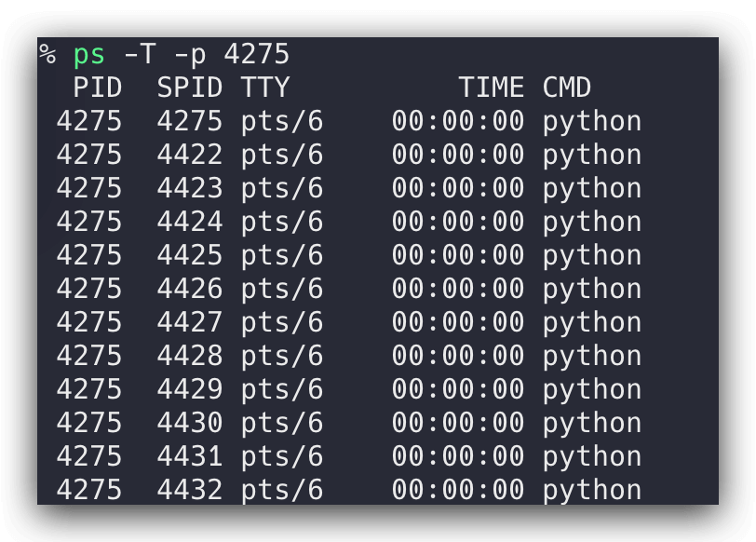Click the TIME column header

(x=491, y=88)
